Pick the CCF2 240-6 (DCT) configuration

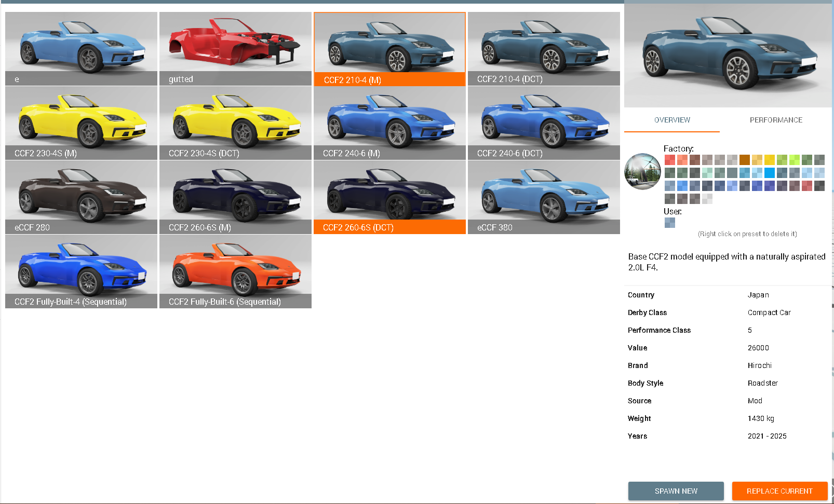click(x=544, y=123)
